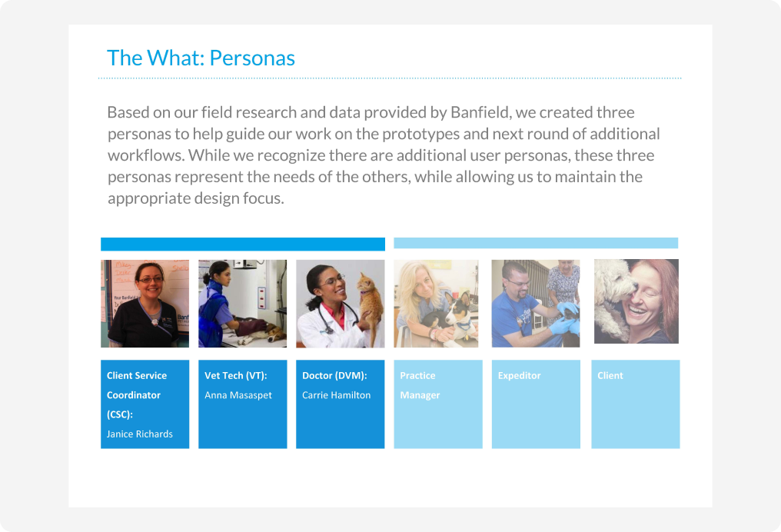
Task: Open the Expeditor persona card
Action: [x=536, y=404]
